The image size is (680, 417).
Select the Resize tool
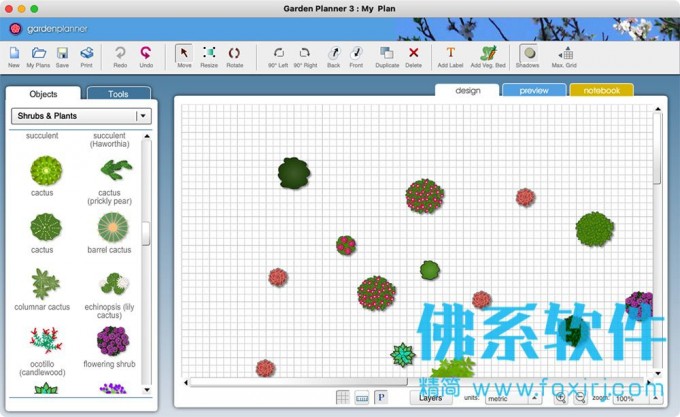[x=209, y=55]
